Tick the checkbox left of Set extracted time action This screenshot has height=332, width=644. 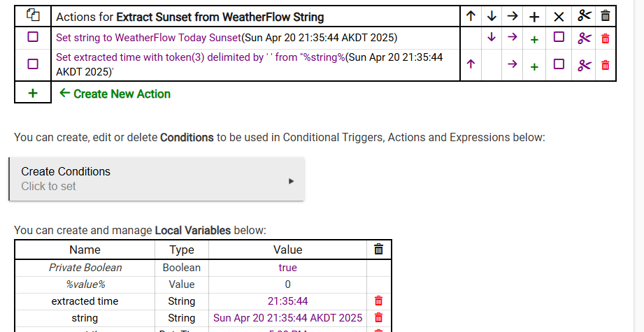coord(33,64)
